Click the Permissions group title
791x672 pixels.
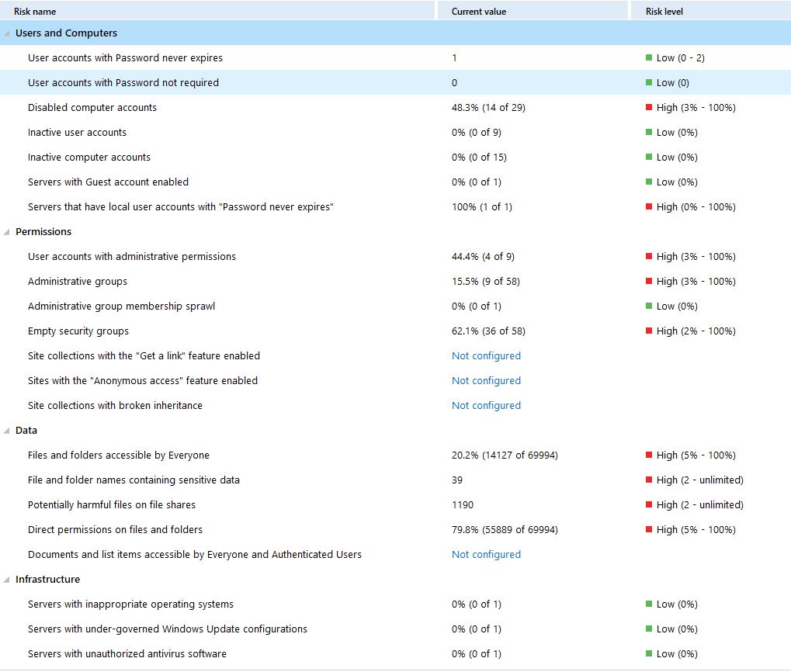[43, 232]
